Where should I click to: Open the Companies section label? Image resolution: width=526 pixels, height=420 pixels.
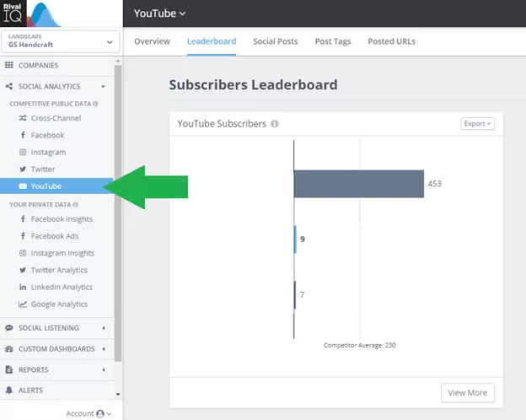[38, 66]
